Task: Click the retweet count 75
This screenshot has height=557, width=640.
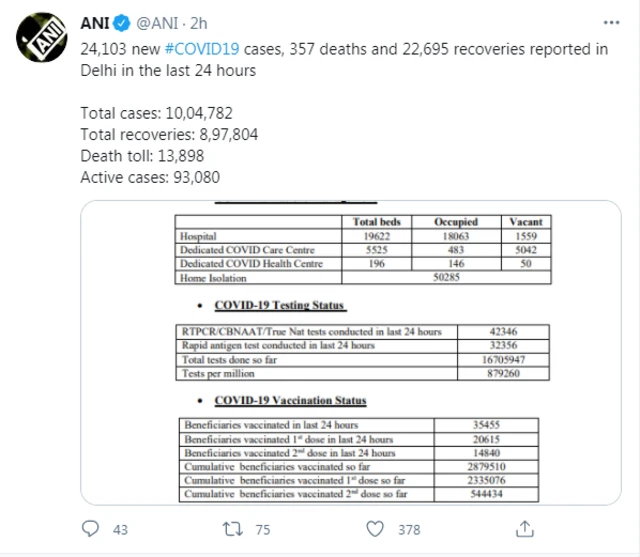Action: point(262,530)
